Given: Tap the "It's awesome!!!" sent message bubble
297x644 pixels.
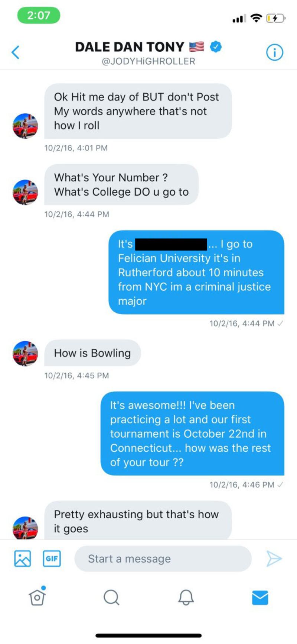Looking at the screenshot, I should point(192,434).
